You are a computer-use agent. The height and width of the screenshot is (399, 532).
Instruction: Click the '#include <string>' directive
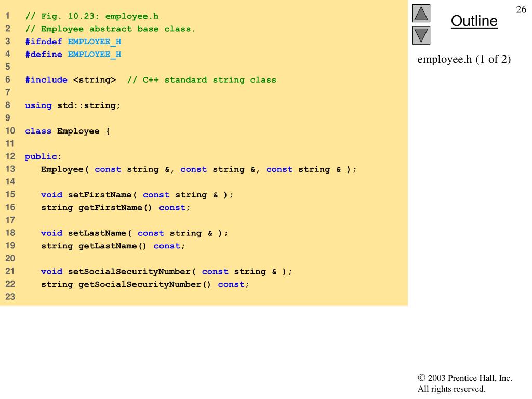click(71, 80)
